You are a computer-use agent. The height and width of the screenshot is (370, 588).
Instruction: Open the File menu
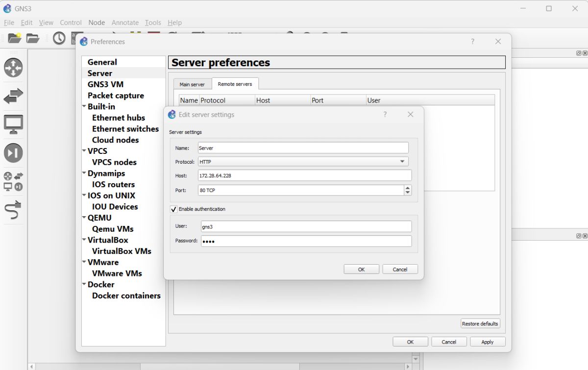[9, 23]
